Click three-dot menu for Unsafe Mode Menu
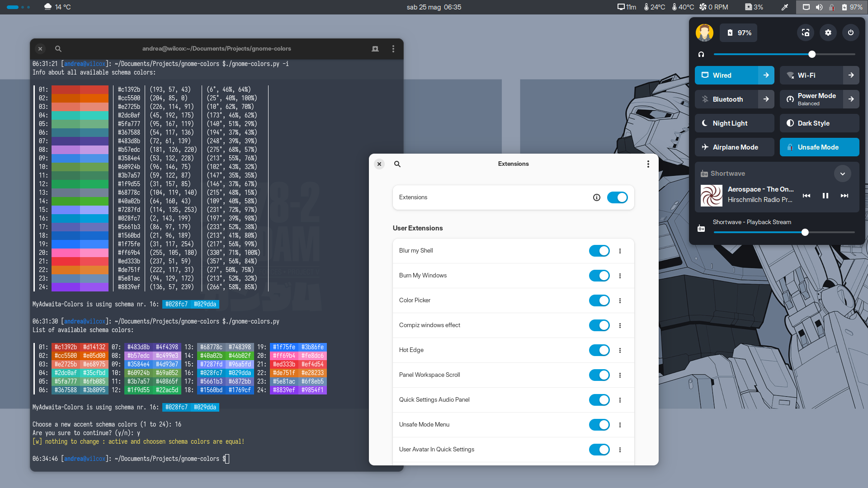 [x=620, y=425]
